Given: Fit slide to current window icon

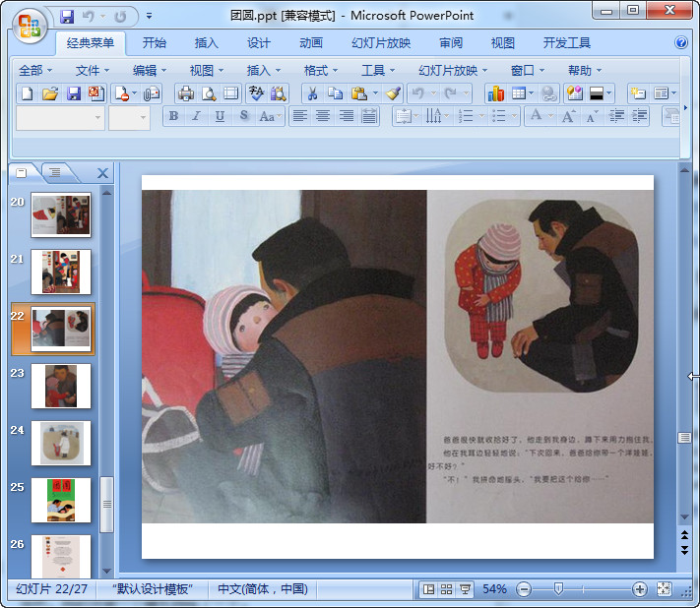Looking at the screenshot, I should (664, 589).
